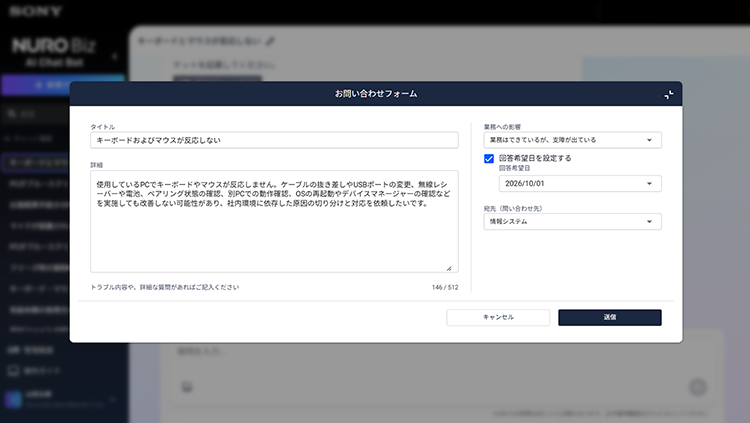Image resolution: width=750 pixels, height=423 pixels.
Task: Click the search icon in the sidebar
Action: coord(11,113)
